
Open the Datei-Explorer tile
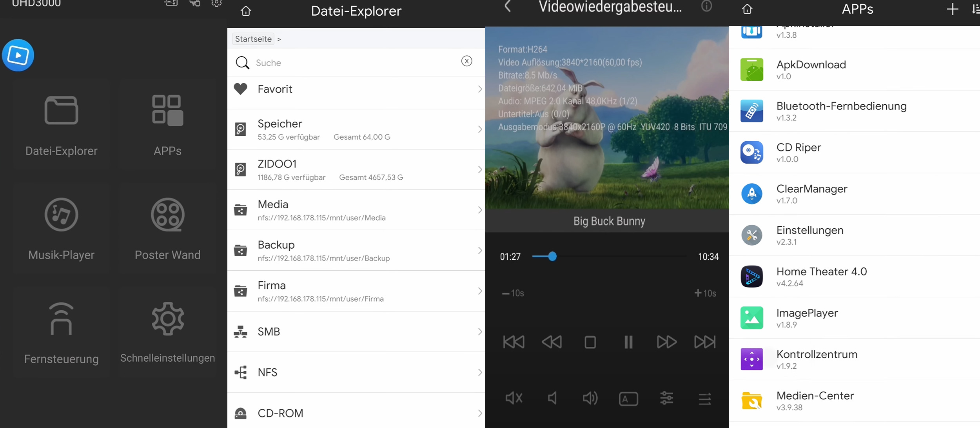[62, 125]
